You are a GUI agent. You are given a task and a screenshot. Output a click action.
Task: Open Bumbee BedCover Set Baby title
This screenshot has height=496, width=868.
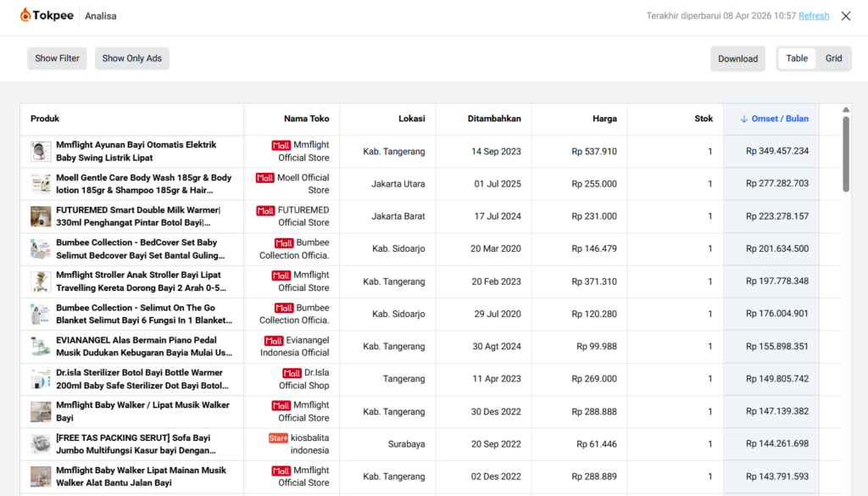141,249
